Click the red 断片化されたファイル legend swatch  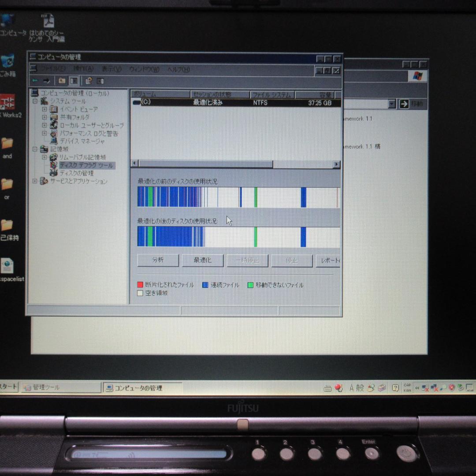140,285
